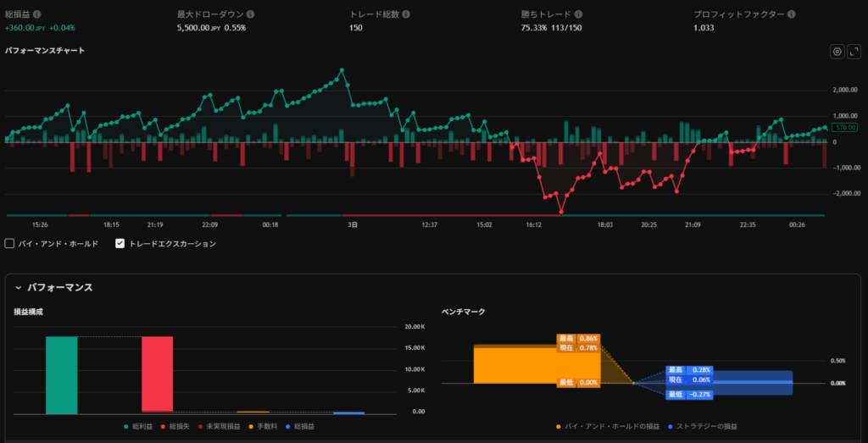Uncheck the トレードエクスカーション checkbox
The height and width of the screenshot is (443, 868).
click(120, 243)
